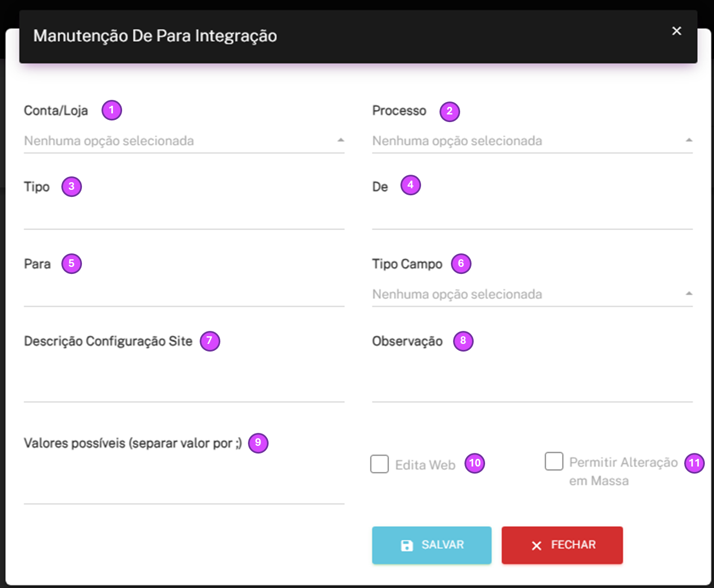Open the Conta/Loja dropdown
Screen dimensions: 714x588
(x=184, y=141)
